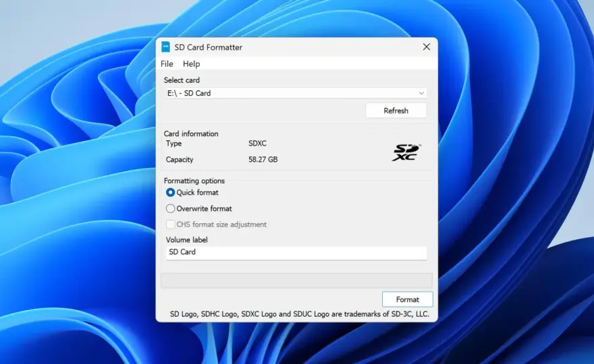Viewport: 594px width, 364px height.
Task: Open the File menu
Action: 167,64
